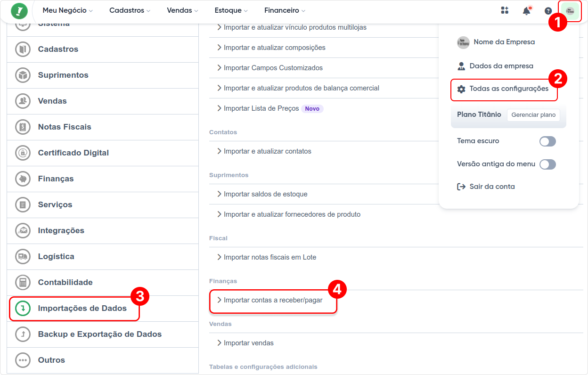
Task: Click the Fiscal section heading
Action: click(x=218, y=238)
